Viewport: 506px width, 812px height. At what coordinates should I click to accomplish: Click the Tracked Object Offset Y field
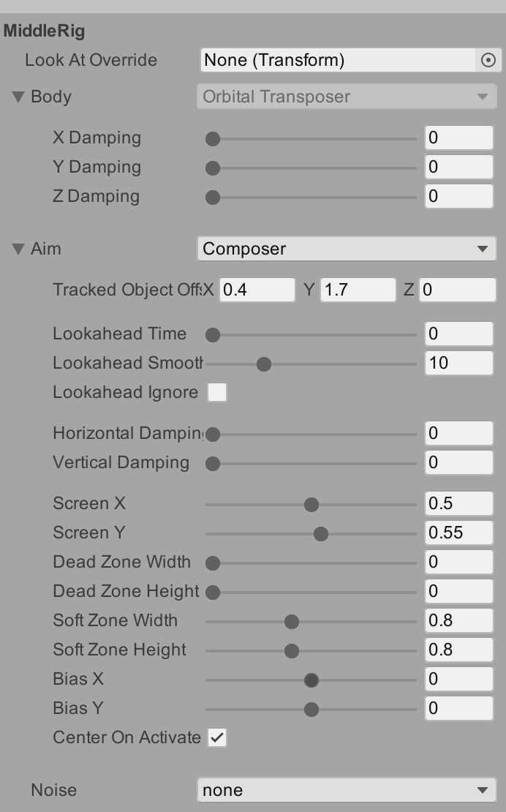pos(358,290)
